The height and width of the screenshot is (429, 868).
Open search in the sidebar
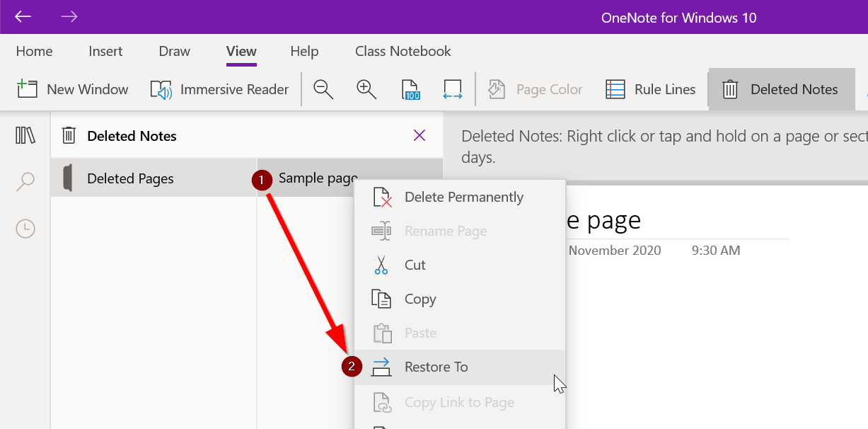25,181
